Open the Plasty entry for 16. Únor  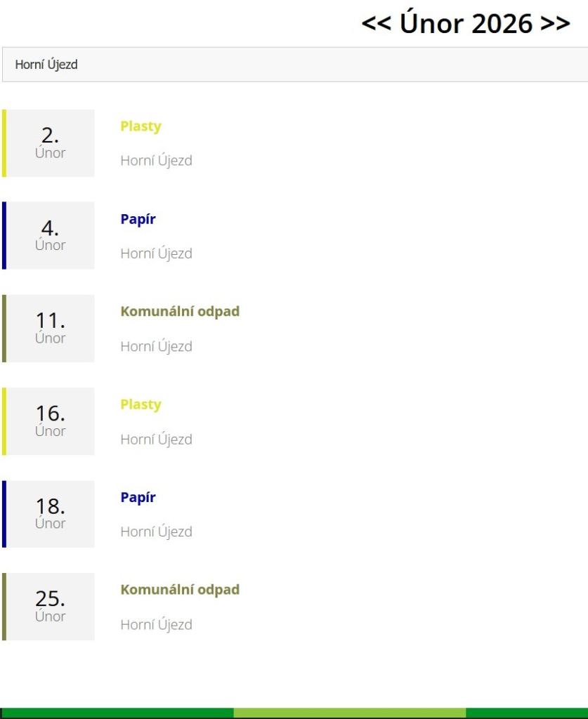141,404
